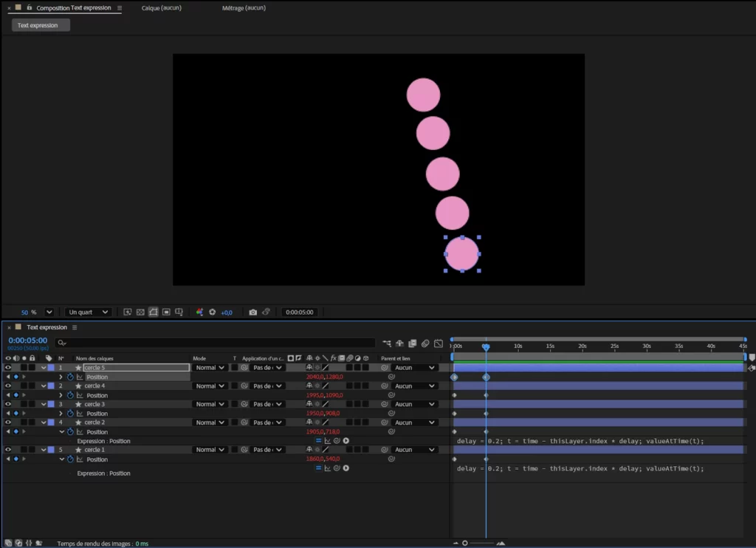Disable the expression for cercle 2 Position
Screen dimensions: 756x548
(318, 440)
